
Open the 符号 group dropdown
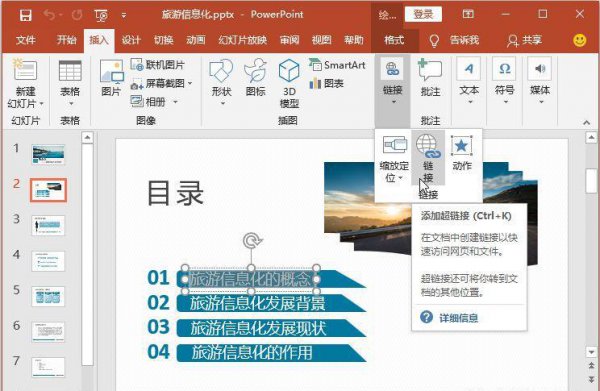pyautogui.click(x=504, y=81)
